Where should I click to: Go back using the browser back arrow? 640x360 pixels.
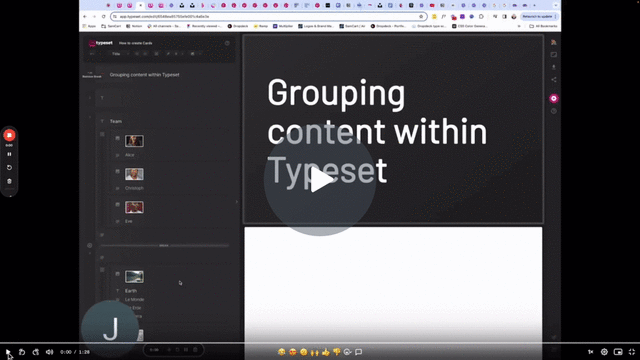(85, 17)
